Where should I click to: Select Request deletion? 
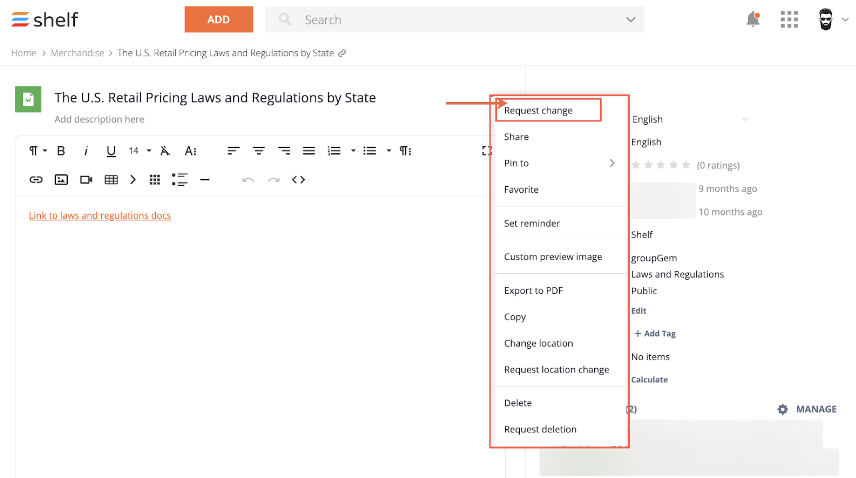pos(540,429)
